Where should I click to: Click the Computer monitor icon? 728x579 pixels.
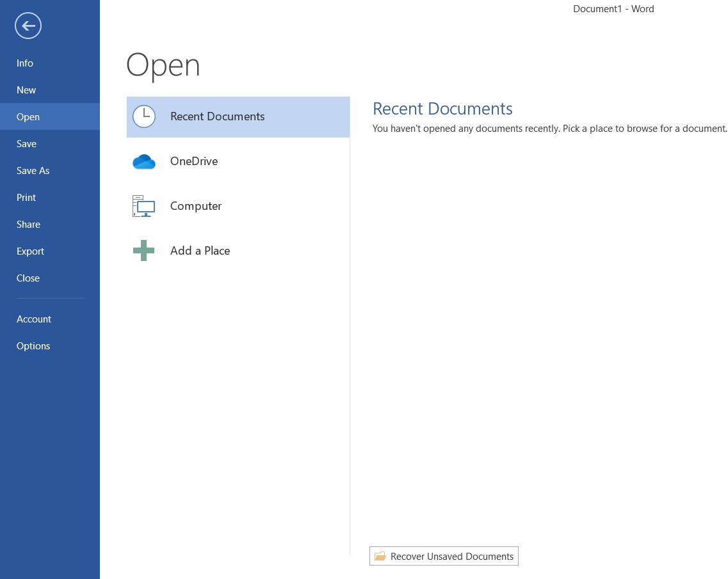[144, 206]
